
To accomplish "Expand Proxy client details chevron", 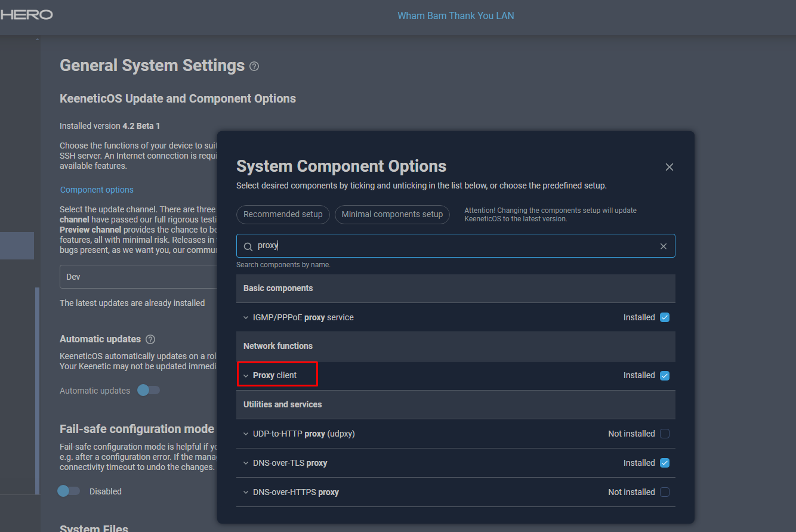I will [246, 376].
